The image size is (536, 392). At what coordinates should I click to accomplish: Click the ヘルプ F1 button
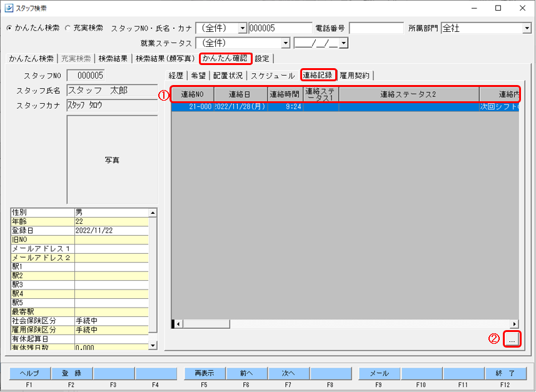[30, 373]
